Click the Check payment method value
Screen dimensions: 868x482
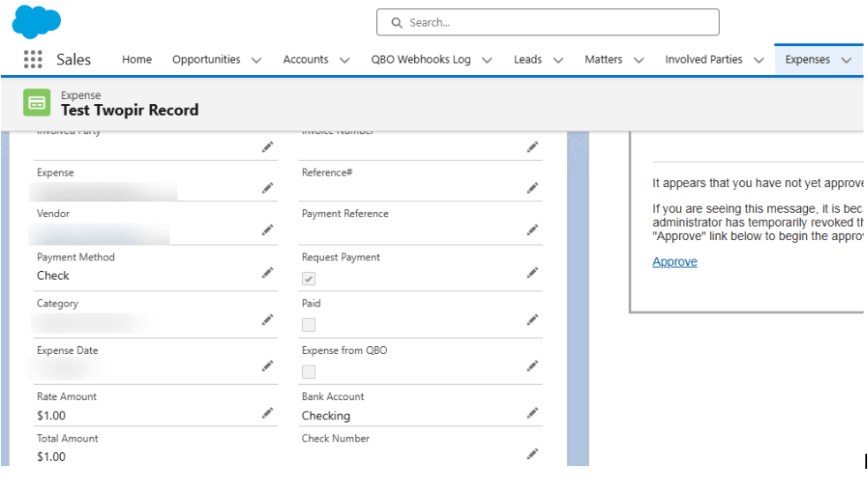tap(53, 275)
